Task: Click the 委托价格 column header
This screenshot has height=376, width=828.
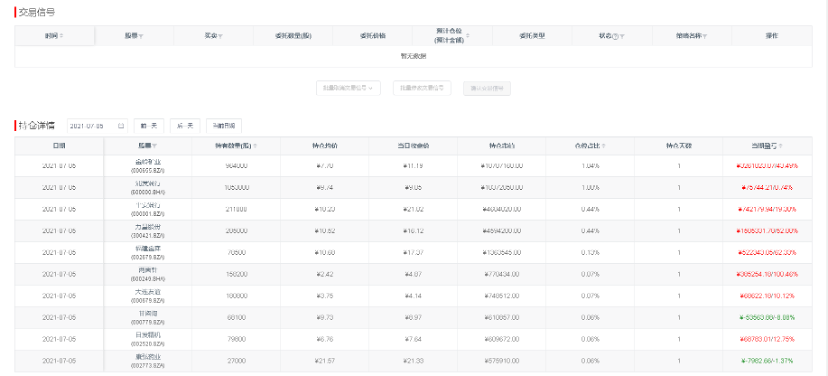Action: (x=373, y=36)
